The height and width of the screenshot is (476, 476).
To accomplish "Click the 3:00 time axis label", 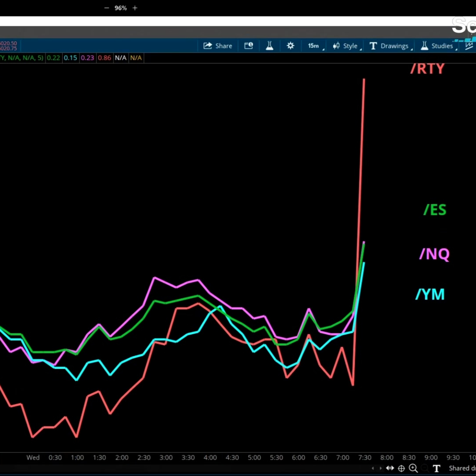I will [x=166, y=458].
